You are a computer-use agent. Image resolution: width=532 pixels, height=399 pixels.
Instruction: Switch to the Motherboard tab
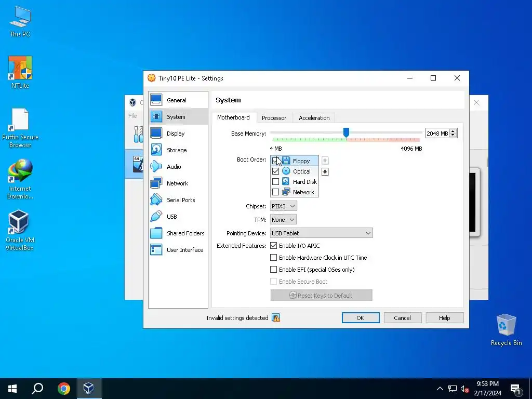pos(233,117)
